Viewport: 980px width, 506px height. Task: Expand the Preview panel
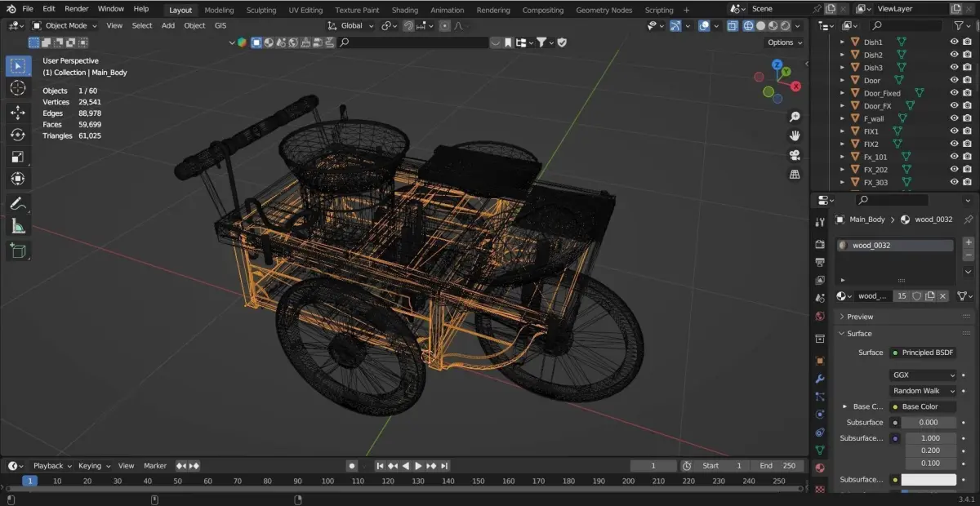(859, 317)
